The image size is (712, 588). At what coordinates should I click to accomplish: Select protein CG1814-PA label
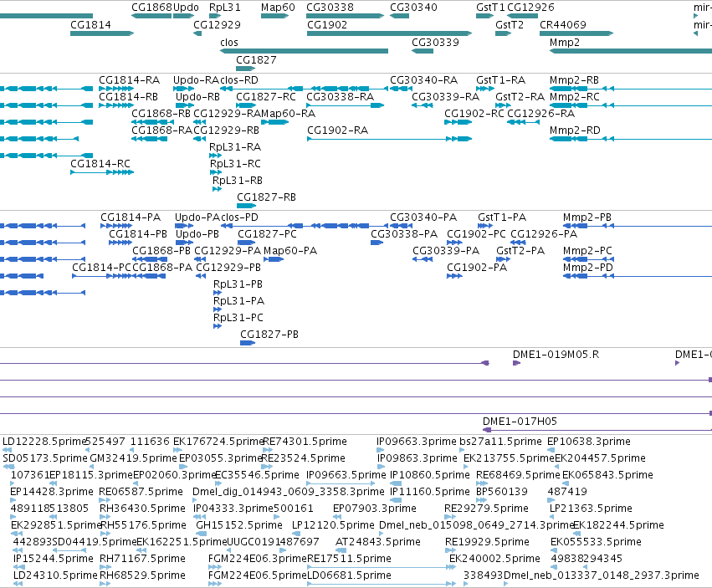tap(131, 217)
